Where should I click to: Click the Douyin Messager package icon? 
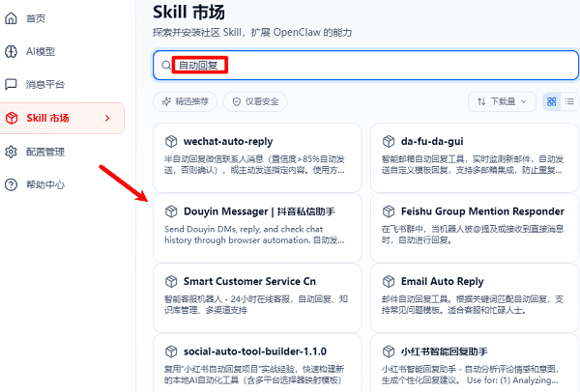[x=172, y=210]
